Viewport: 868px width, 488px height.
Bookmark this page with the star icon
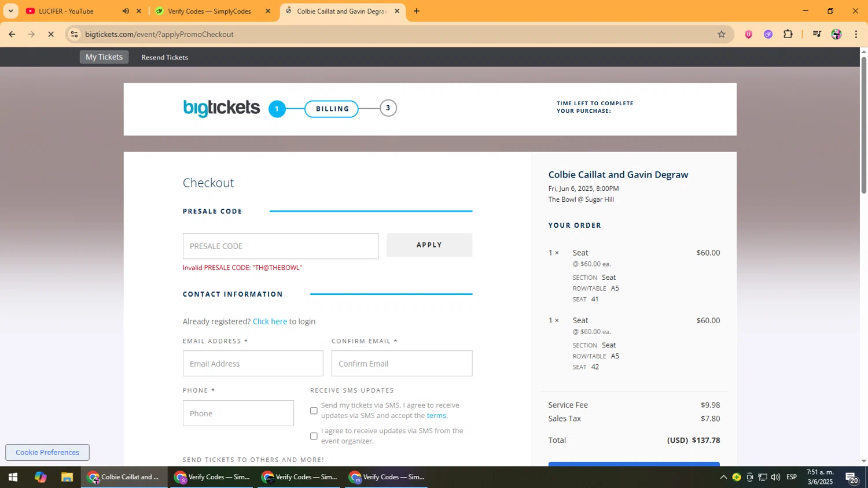pyautogui.click(x=721, y=34)
